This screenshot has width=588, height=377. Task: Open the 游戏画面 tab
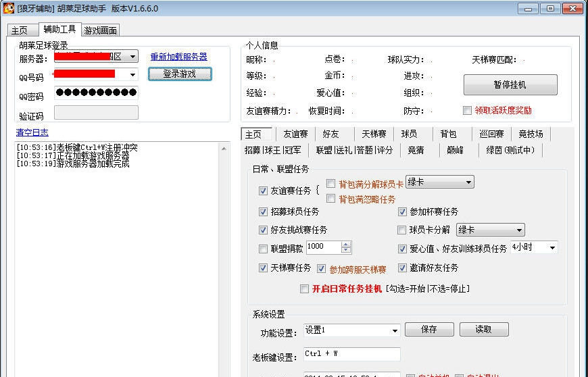point(101,30)
